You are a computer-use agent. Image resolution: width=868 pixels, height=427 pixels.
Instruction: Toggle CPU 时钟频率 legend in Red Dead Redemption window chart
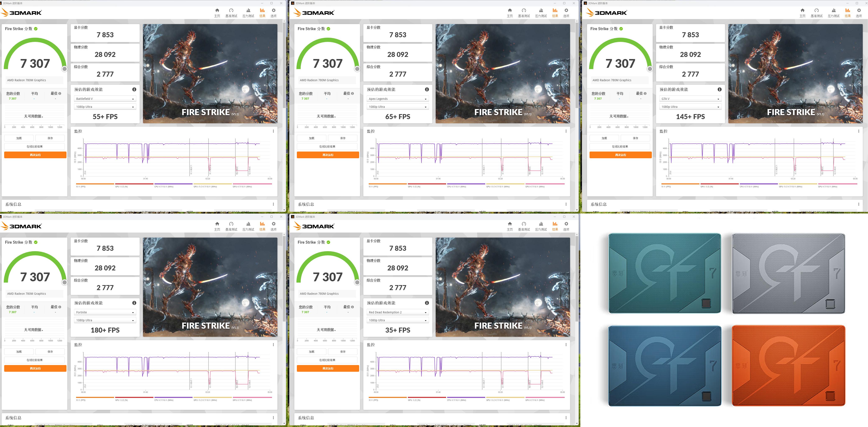click(x=456, y=400)
